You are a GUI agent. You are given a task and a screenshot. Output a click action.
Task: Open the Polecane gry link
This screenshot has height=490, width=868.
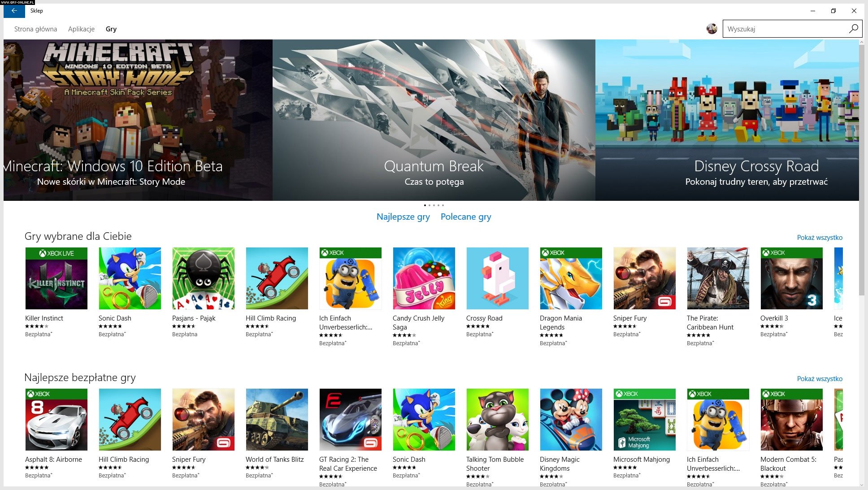tap(466, 217)
